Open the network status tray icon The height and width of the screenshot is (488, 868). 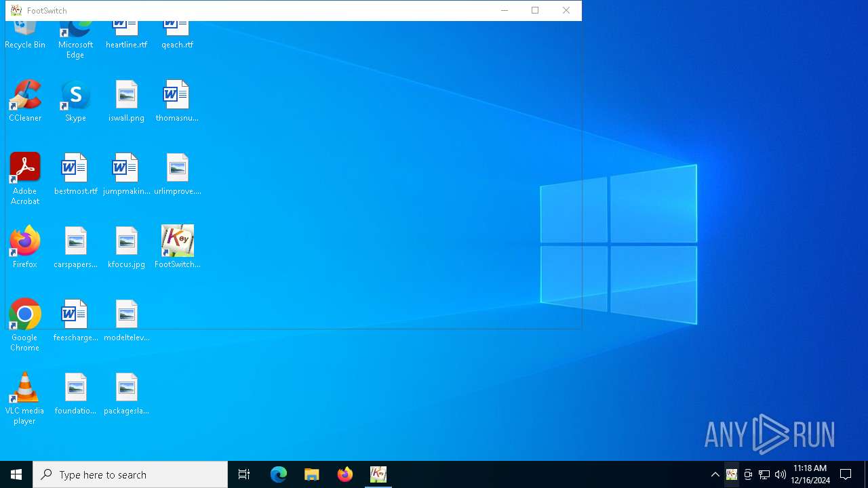[764, 474]
